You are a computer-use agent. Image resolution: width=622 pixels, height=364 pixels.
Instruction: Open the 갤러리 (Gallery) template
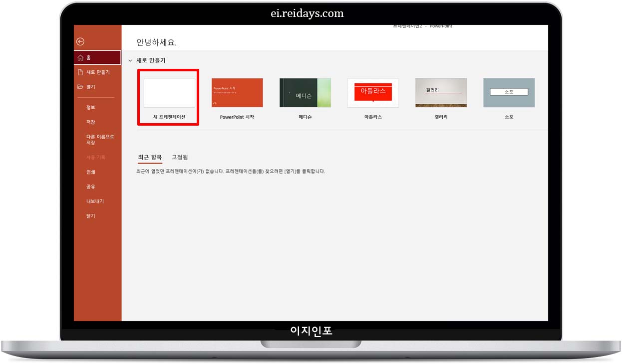point(441,93)
